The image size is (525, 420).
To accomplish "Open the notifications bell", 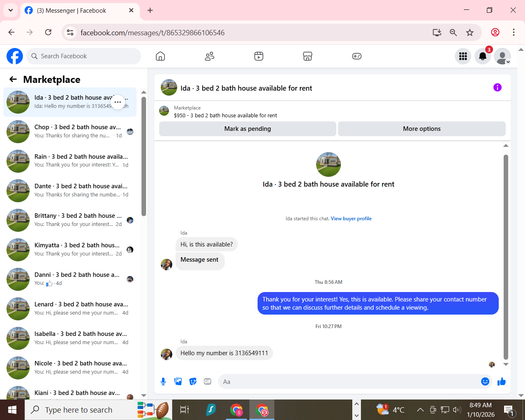I will (x=483, y=56).
